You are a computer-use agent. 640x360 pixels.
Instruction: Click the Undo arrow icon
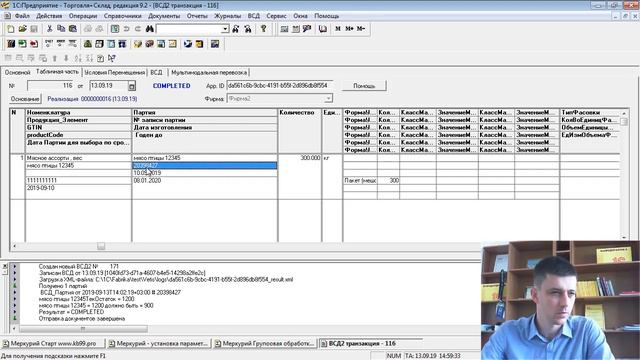127,29
